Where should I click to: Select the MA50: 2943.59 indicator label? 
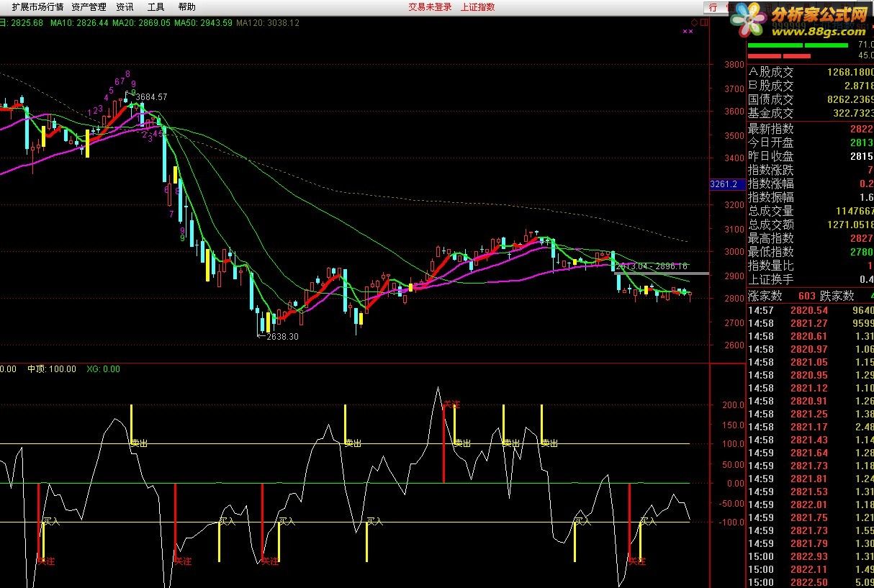pyautogui.click(x=203, y=23)
